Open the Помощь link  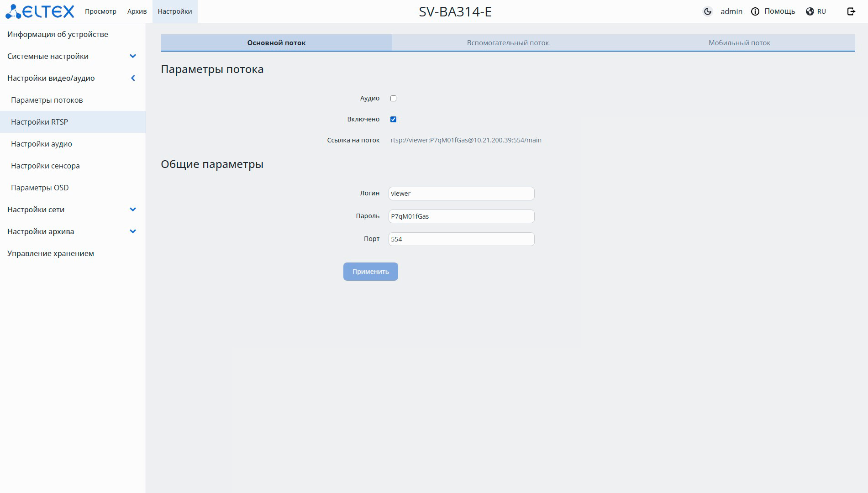pos(780,11)
